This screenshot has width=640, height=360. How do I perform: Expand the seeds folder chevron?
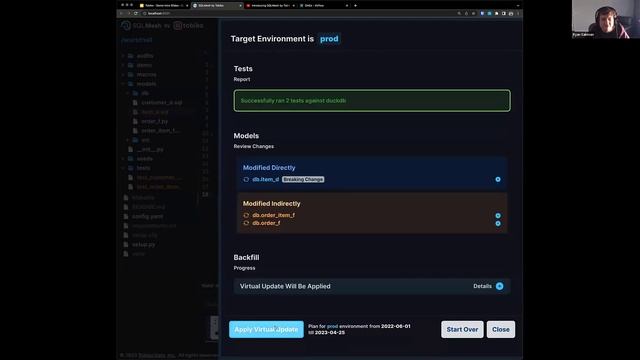[123, 158]
